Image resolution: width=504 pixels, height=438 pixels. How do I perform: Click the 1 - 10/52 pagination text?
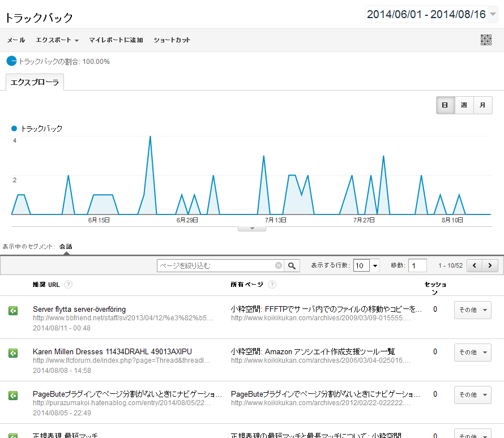click(x=450, y=265)
